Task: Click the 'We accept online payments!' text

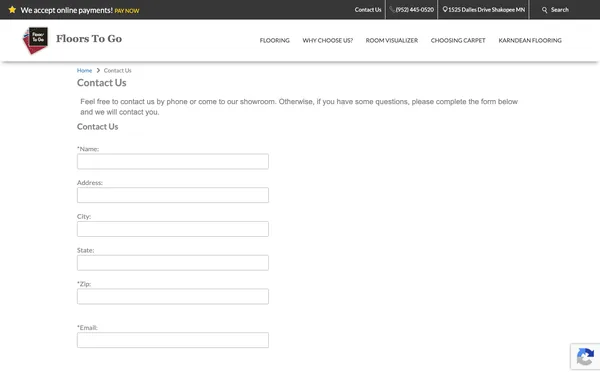Action: pos(67,10)
